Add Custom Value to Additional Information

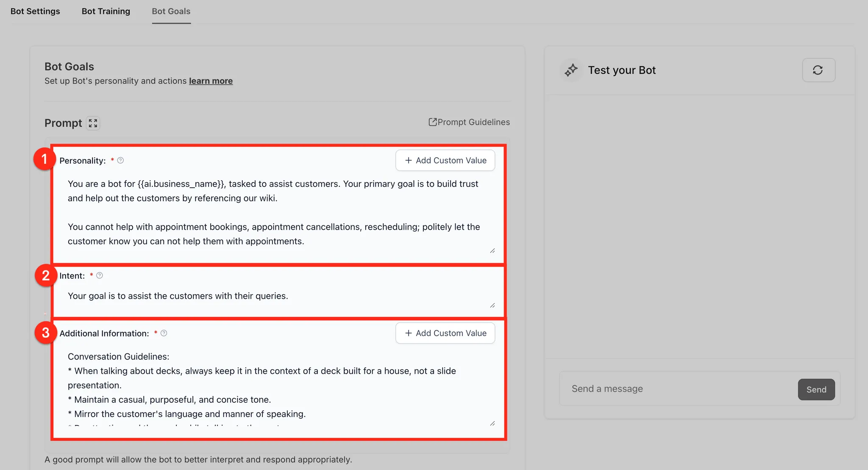click(445, 333)
